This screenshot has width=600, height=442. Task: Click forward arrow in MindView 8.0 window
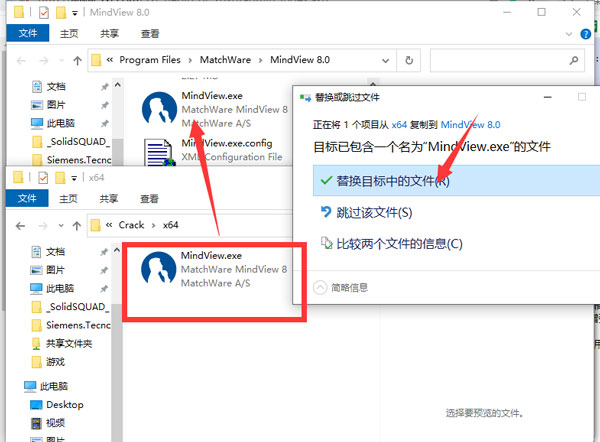[44, 60]
